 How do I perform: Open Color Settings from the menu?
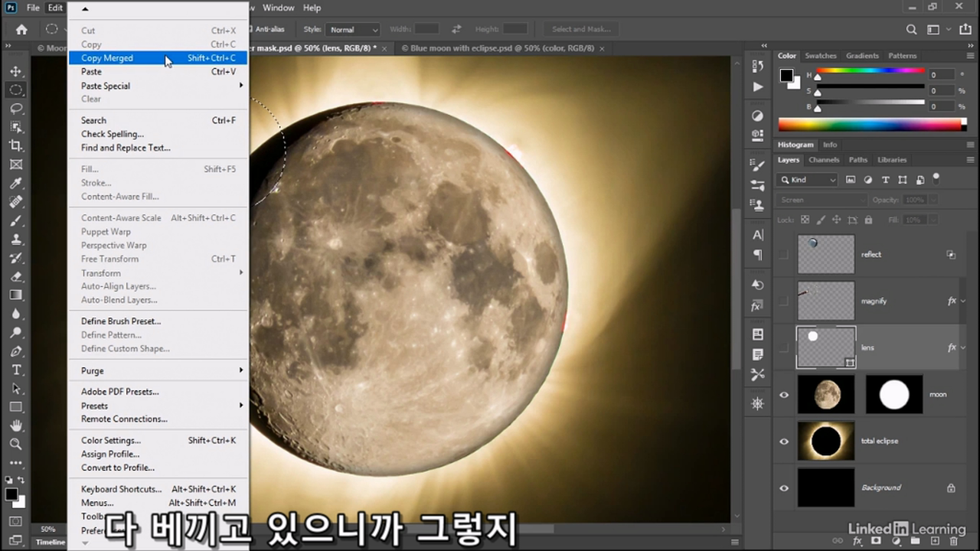[x=158, y=441]
